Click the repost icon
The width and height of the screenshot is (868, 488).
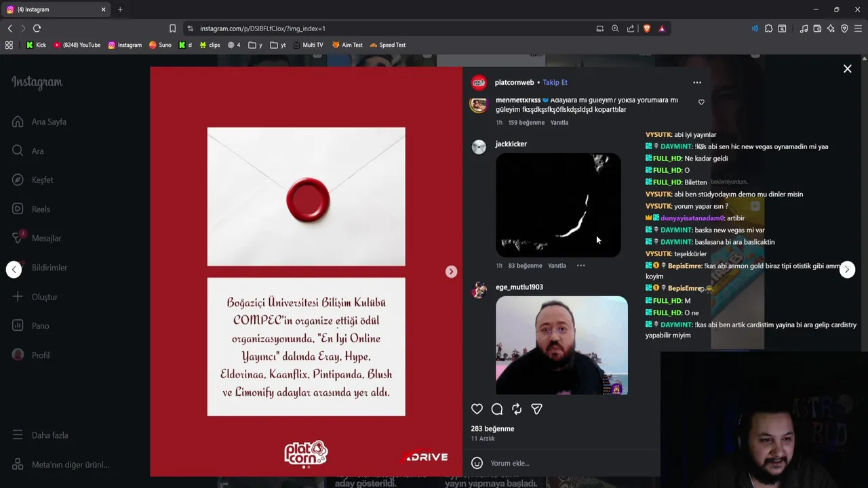[x=517, y=409]
